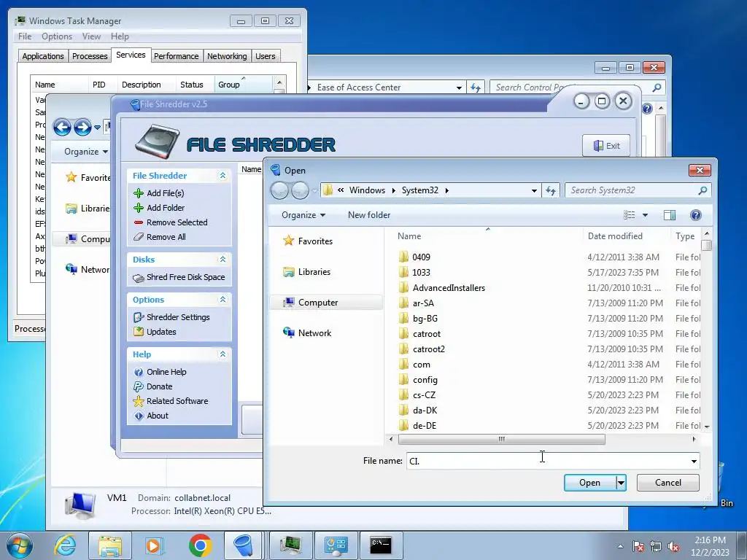Open About in File Shredder
747x560 pixels.
[x=158, y=416]
